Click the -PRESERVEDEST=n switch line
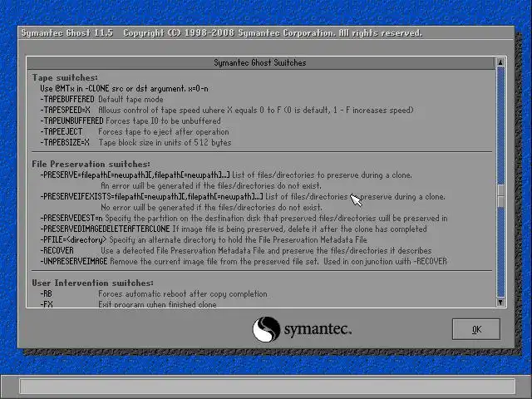The width and height of the screenshot is (532, 399). [x=244, y=218]
